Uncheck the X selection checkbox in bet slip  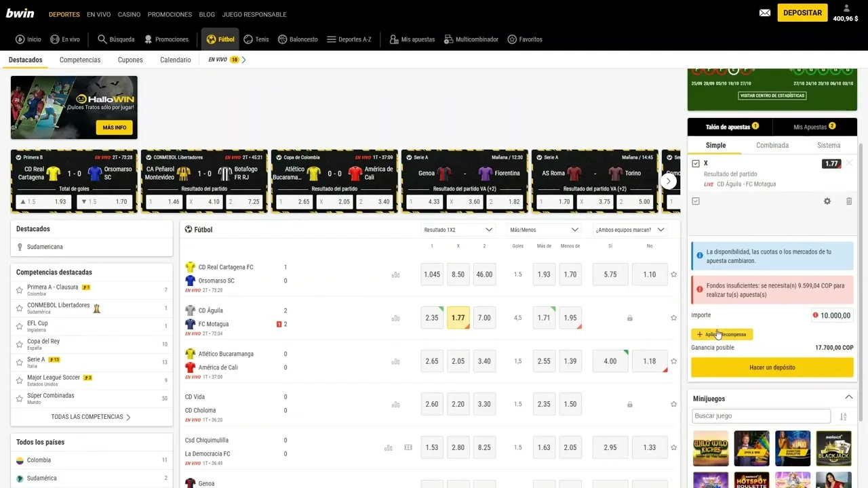(696, 163)
